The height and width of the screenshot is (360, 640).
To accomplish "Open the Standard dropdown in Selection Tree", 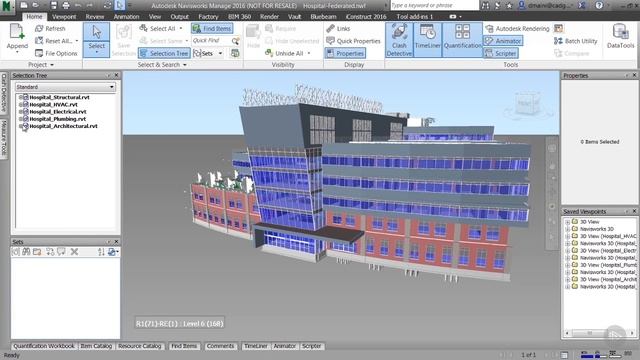I will point(65,87).
